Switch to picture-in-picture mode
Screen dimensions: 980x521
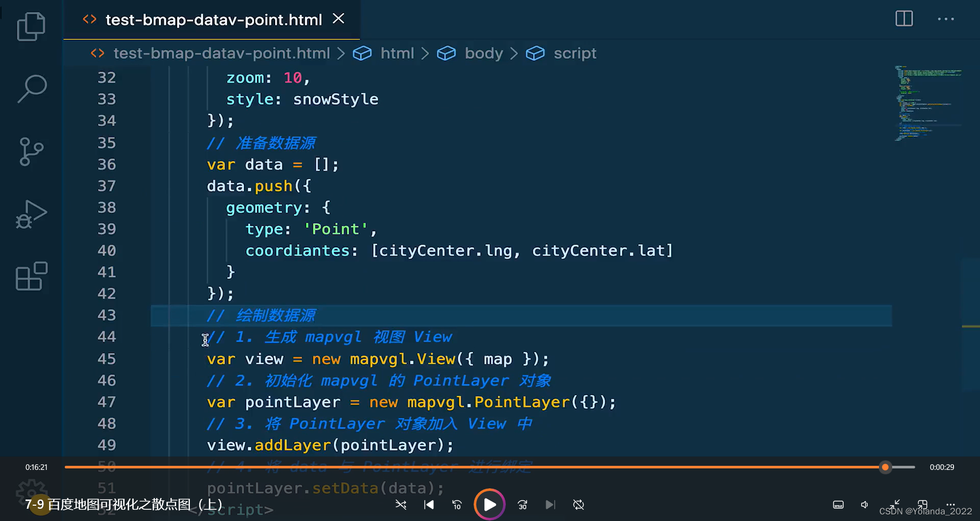pos(922,504)
